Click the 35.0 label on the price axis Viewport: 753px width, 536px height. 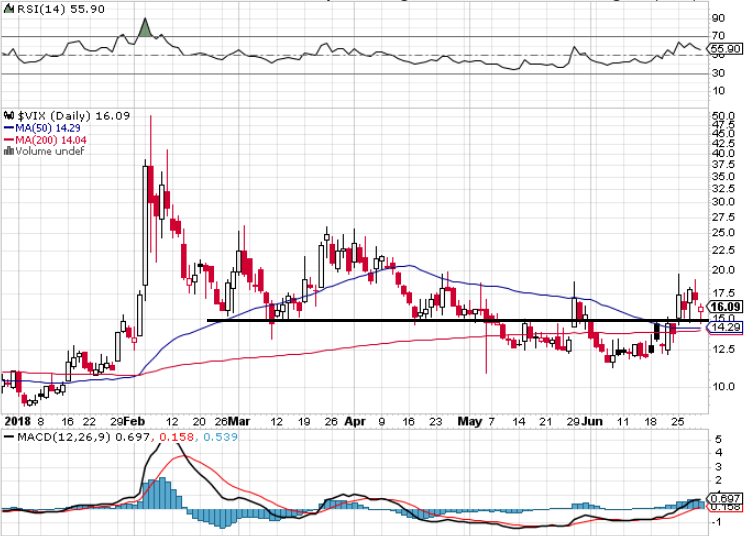tap(724, 176)
